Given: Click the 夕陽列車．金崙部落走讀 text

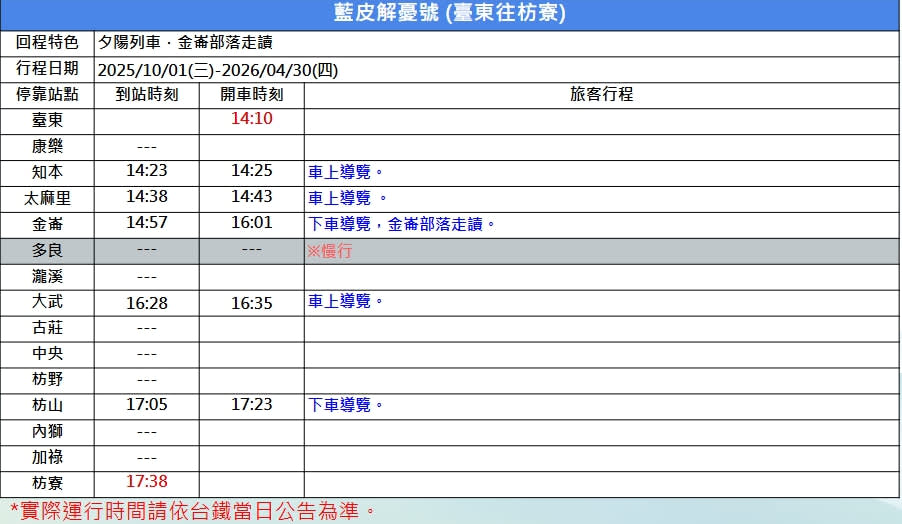Looking at the screenshot, I should pyautogui.click(x=186, y=43).
